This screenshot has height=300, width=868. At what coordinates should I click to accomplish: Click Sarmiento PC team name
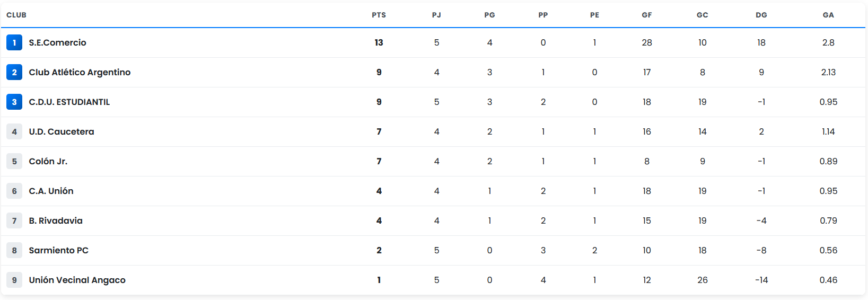(58, 250)
